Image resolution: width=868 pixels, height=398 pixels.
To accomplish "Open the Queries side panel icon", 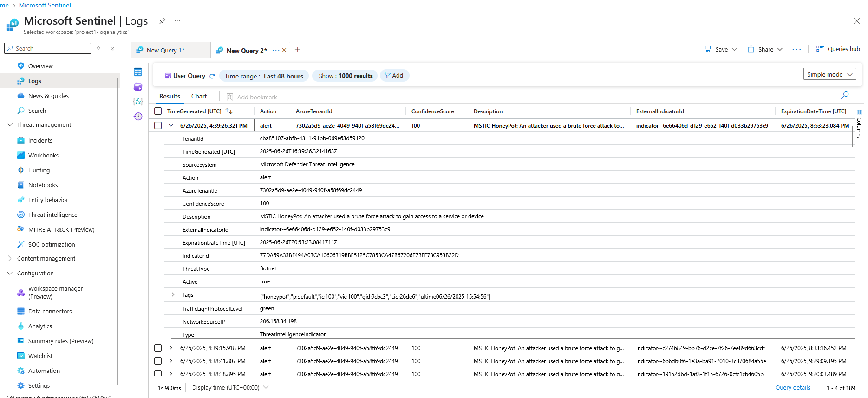I will (138, 87).
